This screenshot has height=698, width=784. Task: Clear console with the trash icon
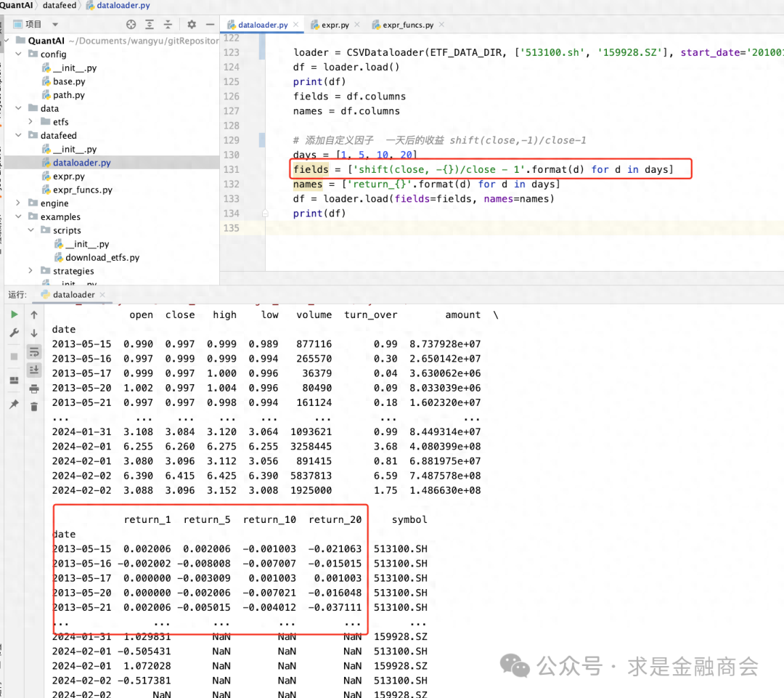pyautogui.click(x=34, y=406)
